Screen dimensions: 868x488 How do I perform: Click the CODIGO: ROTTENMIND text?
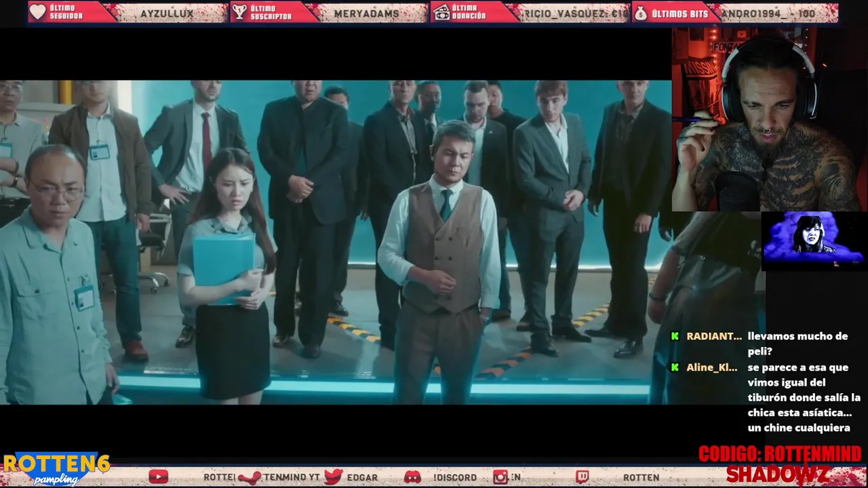(x=780, y=454)
